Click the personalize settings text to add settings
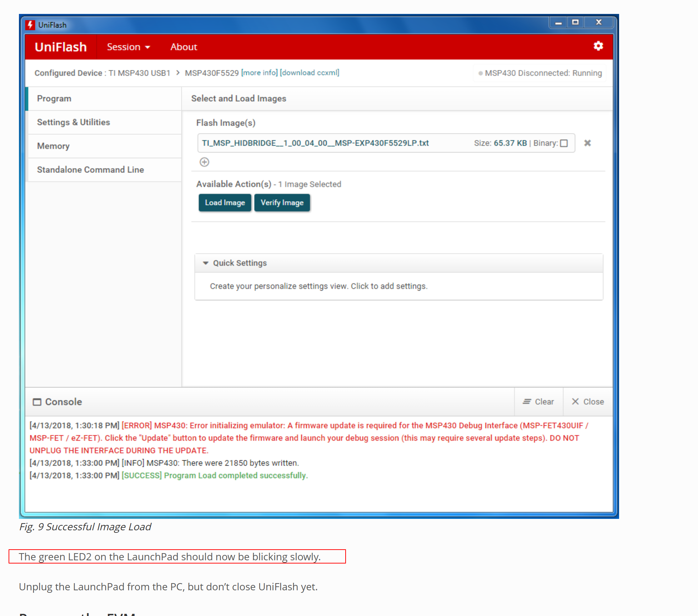 tap(318, 286)
